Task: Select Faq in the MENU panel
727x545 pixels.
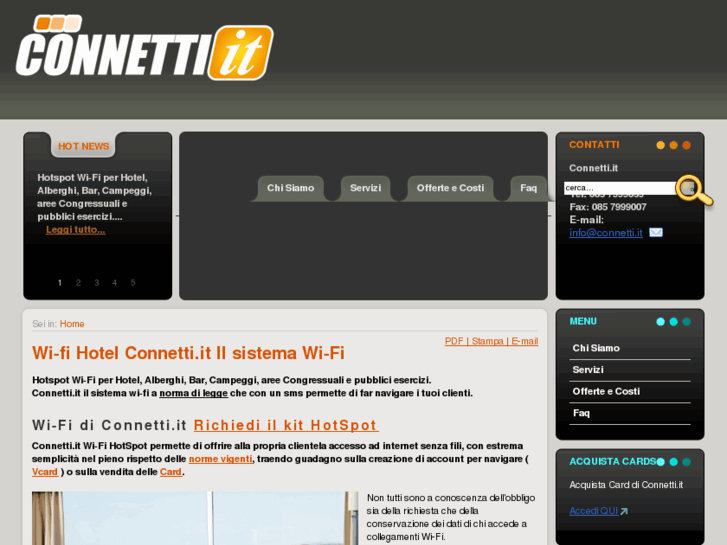Action: click(630, 413)
